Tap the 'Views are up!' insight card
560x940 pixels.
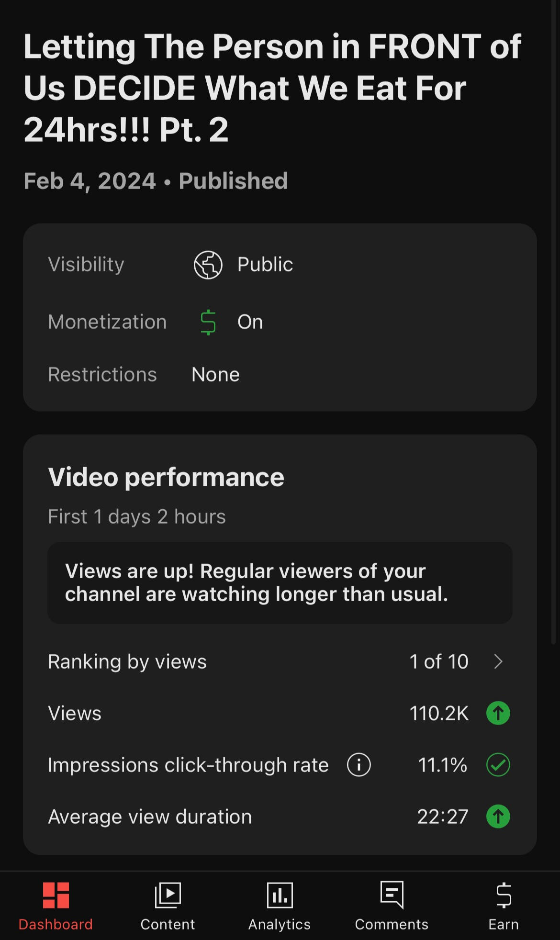(x=280, y=582)
